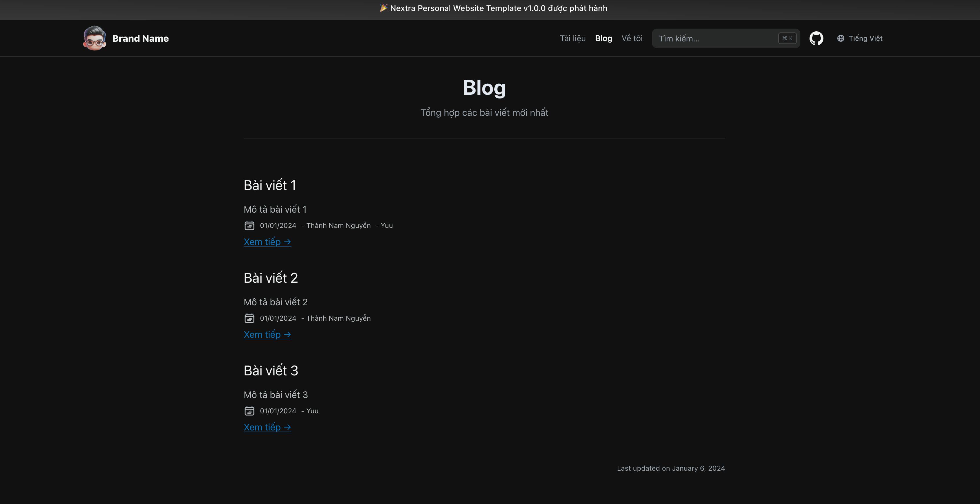Click calendar icon for Bài viết 1
Viewport: 980px width, 504px height.
249,226
